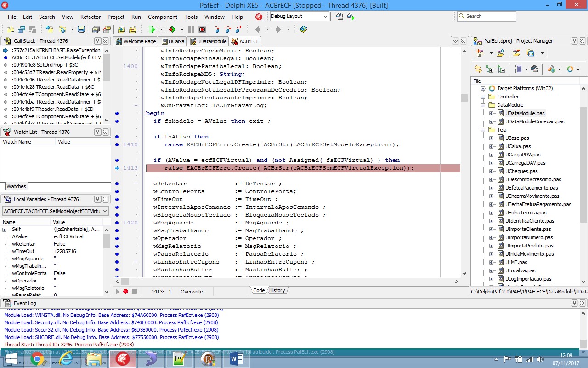Click the Run Until Return icon
Viewport: 588px width, 368px height.
pos(238,29)
